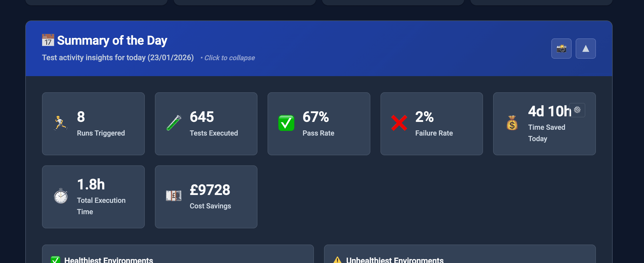Click the stopwatch icon on Total Execution Time card

[x=61, y=197]
